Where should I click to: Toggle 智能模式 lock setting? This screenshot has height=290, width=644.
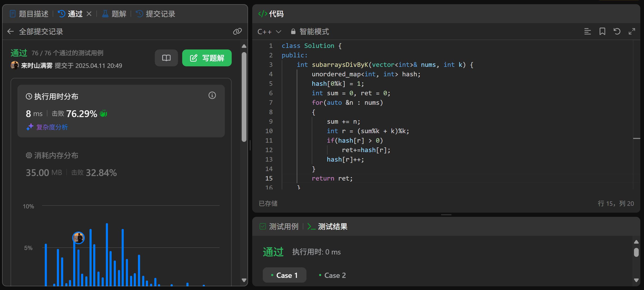tap(310, 32)
